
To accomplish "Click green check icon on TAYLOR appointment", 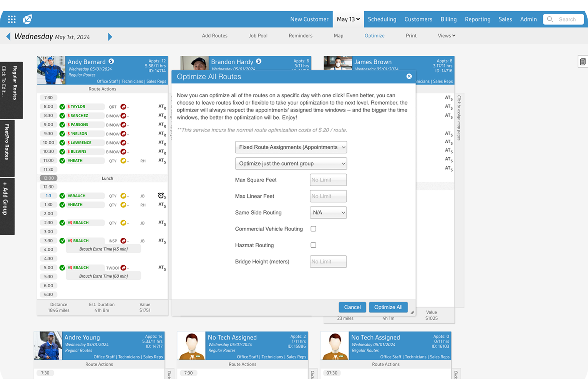I will 62,107.
